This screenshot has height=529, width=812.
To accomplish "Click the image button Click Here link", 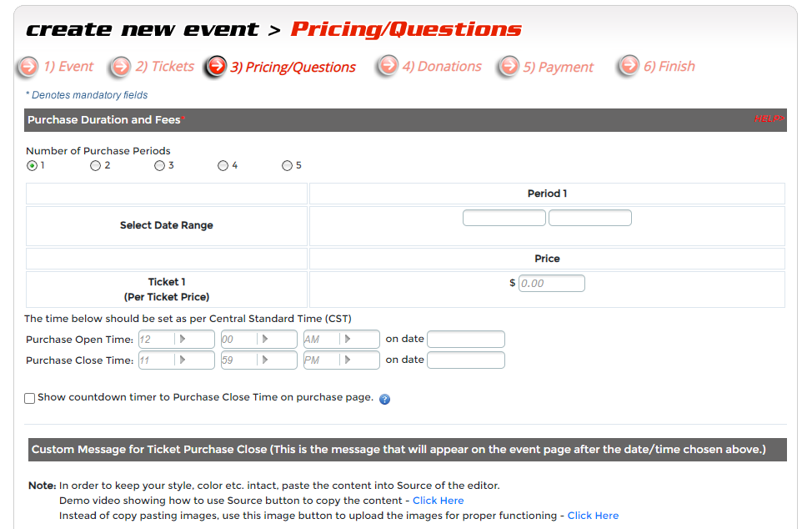I will [593, 516].
